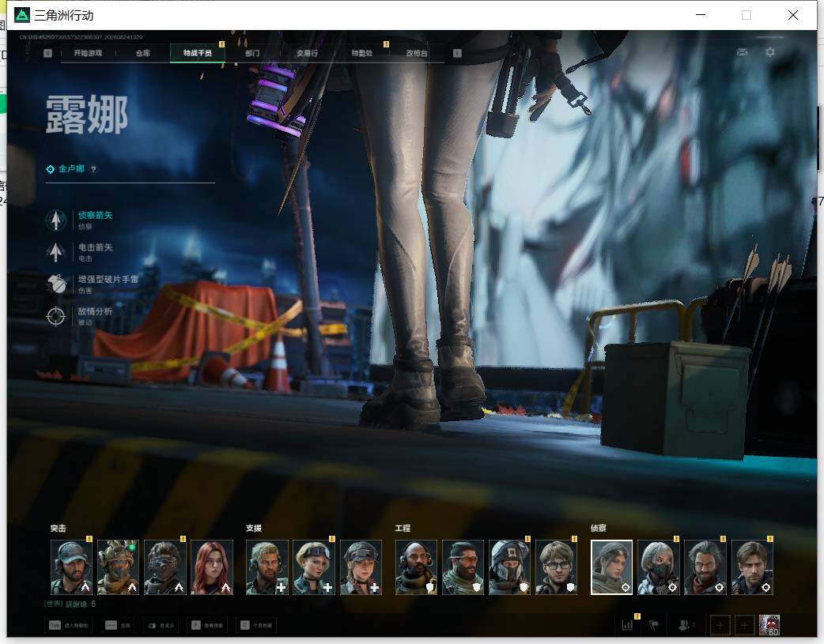Viewport: 824px width, 644px height.
Task: Select the bearded 工程 operator with eyepiece
Action: pyautogui.click(x=463, y=567)
